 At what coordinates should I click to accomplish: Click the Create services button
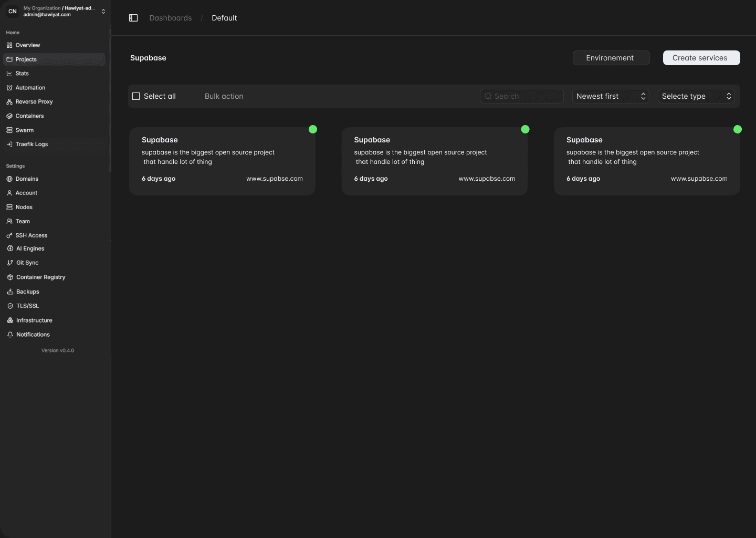(701, 58)
